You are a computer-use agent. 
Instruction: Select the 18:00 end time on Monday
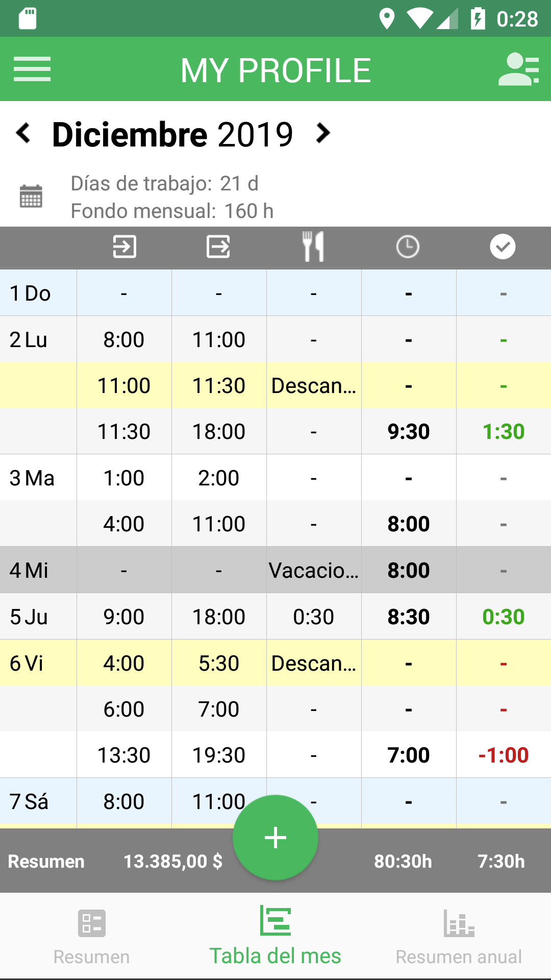coord(219,431)
